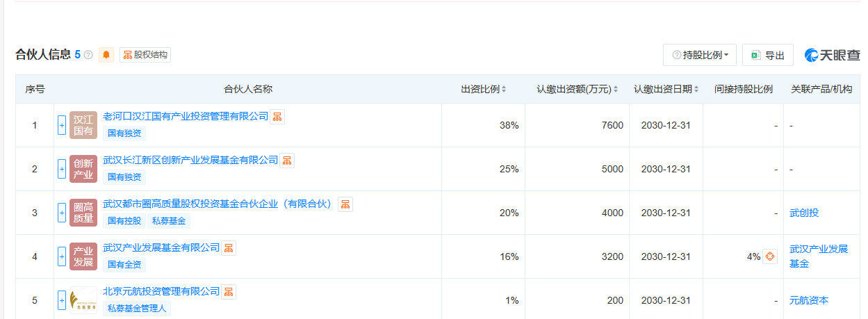The height and width of the screenshot is (319, 868).
Task: Open equity chart icon for 武汉长江新区创新产业发展基金
Action: pyautogui.click(x=287, y=161)
